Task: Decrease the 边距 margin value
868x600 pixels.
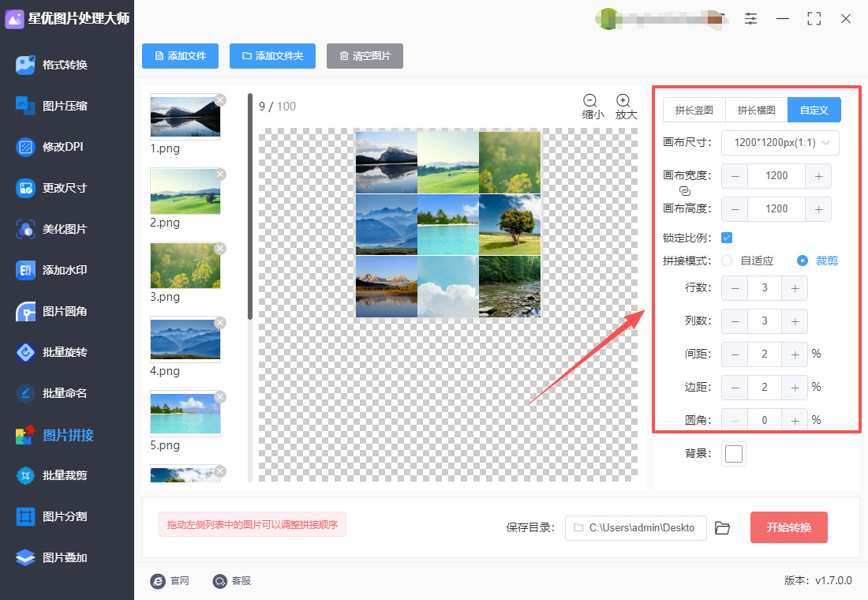Action: (x=735, y=388)
